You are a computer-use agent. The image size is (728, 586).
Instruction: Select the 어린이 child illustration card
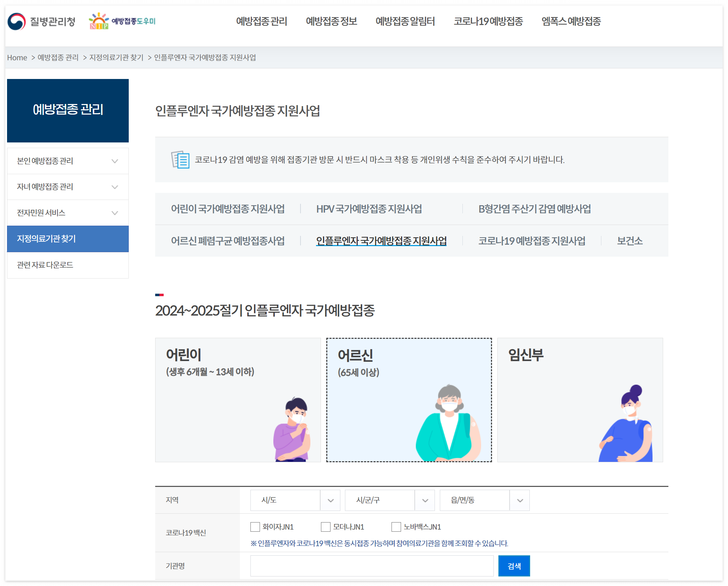pos(238,399)
